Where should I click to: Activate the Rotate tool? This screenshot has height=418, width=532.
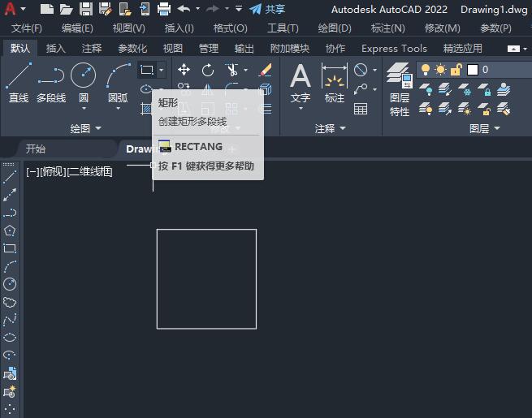tap(208, 70)
